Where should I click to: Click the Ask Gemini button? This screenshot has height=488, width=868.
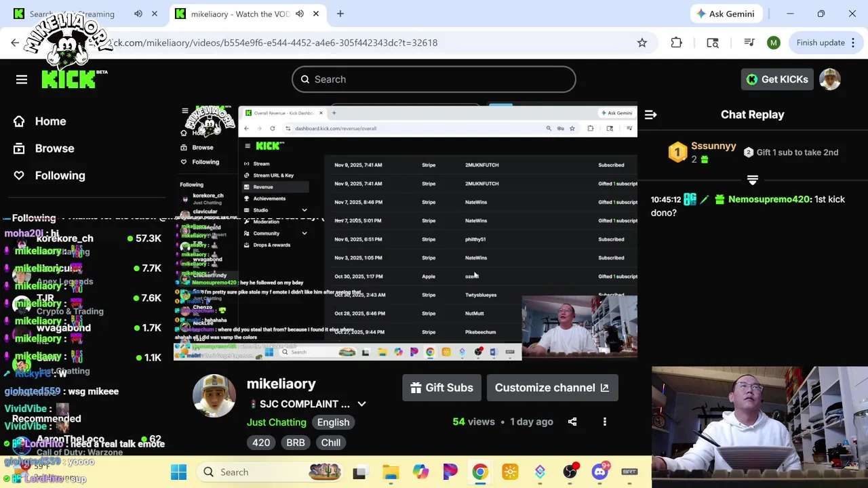[x=725, y=14]
